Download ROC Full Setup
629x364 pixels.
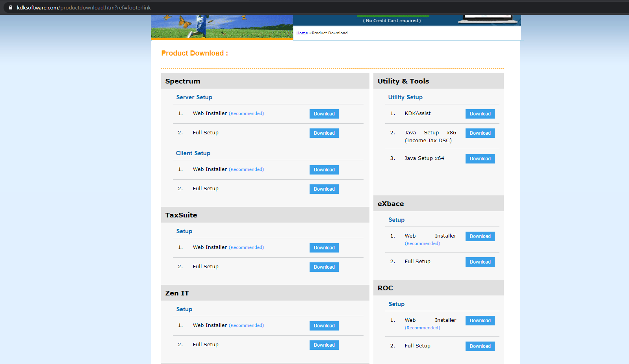point(480,346)
